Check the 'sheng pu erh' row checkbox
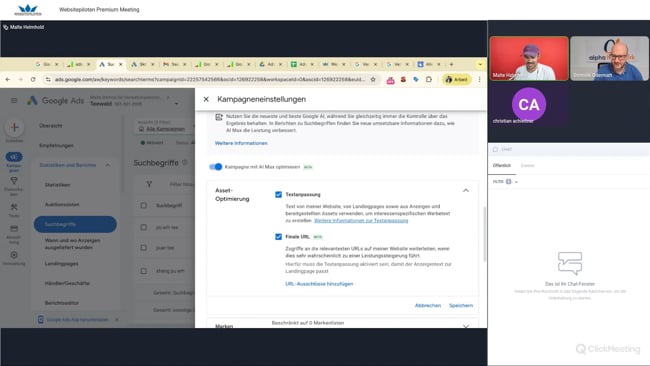Viewport: 650px width, 366px height. coord(143,271)
